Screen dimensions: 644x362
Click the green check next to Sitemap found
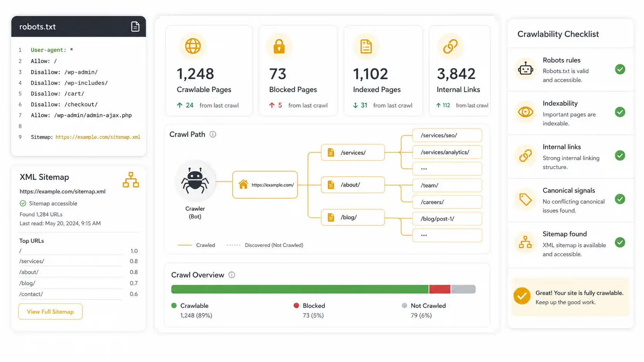620,242
